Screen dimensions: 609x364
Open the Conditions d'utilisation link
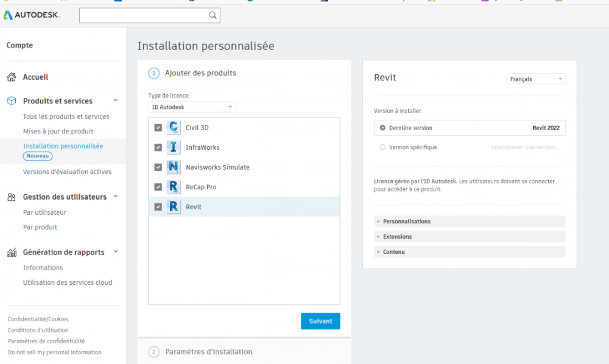38,331
